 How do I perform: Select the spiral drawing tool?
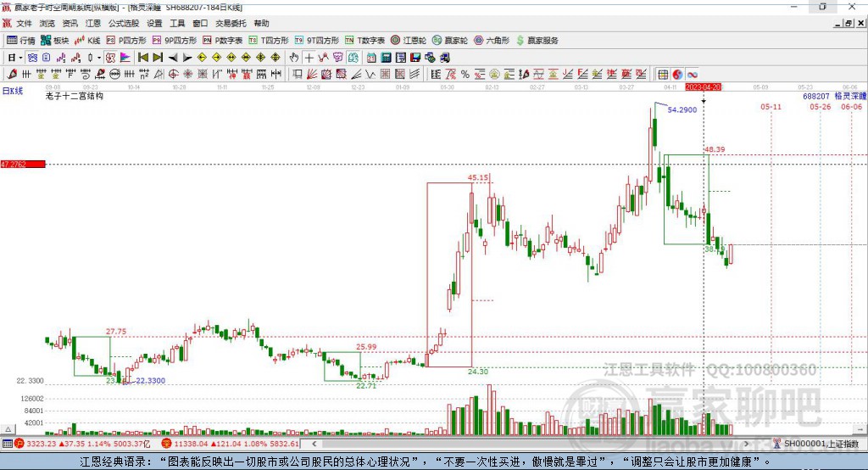(86, 75)
